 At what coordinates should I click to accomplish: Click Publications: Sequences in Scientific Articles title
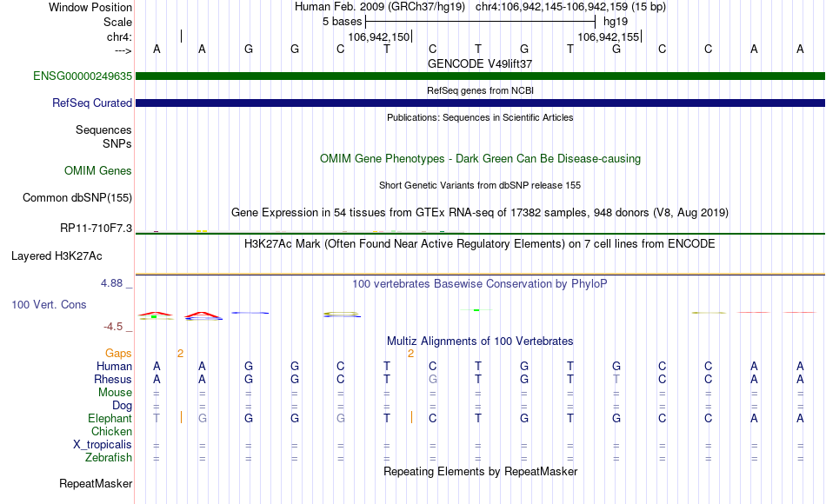[x=480, y=117]
